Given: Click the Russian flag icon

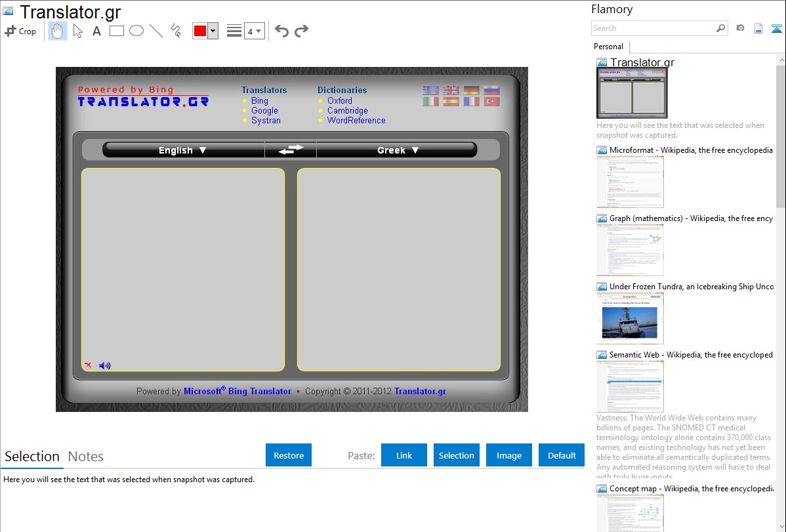Looking at the screenshot, I should click(492, 91).
